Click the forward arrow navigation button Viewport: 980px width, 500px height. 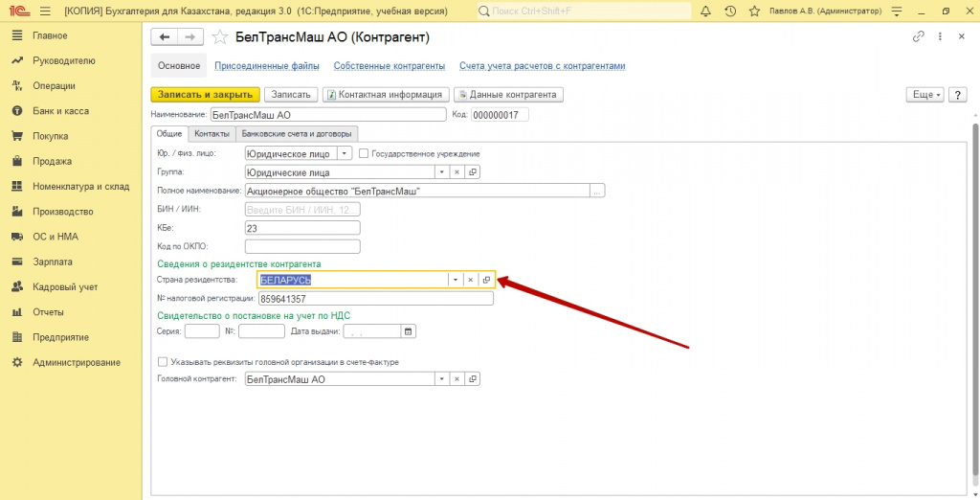point(190,37)
